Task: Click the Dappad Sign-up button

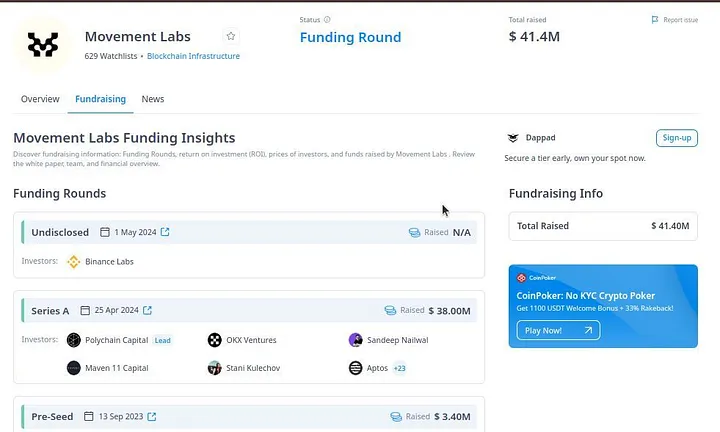Action: tap(677, 138)
